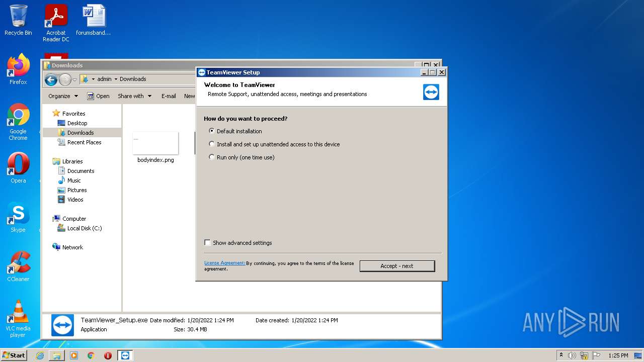Click network status tray icon

coord(584,355)
